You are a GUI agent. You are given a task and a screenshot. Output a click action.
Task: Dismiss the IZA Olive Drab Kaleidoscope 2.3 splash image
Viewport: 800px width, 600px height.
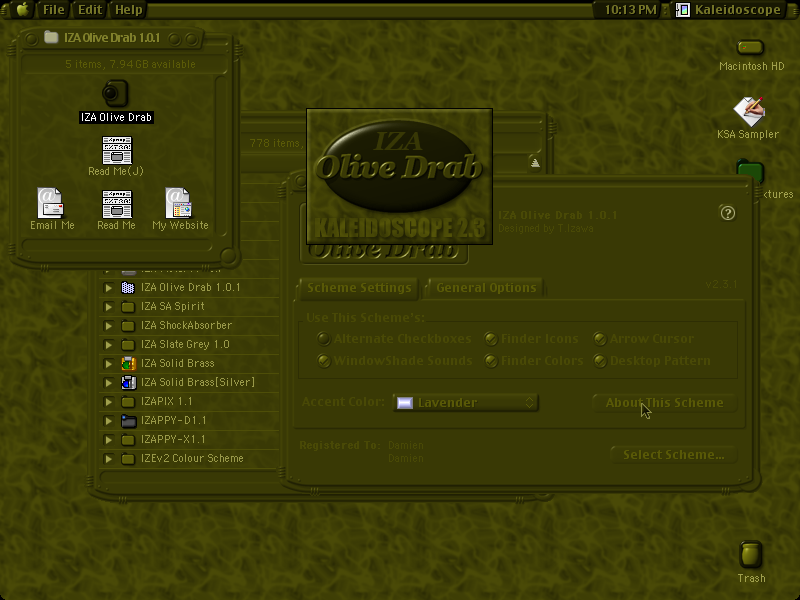399,177
